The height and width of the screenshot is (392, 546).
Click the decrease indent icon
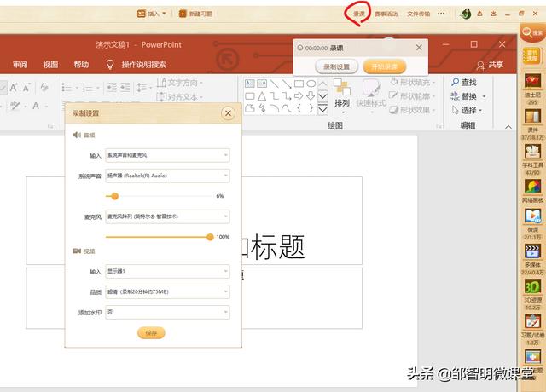112,87
